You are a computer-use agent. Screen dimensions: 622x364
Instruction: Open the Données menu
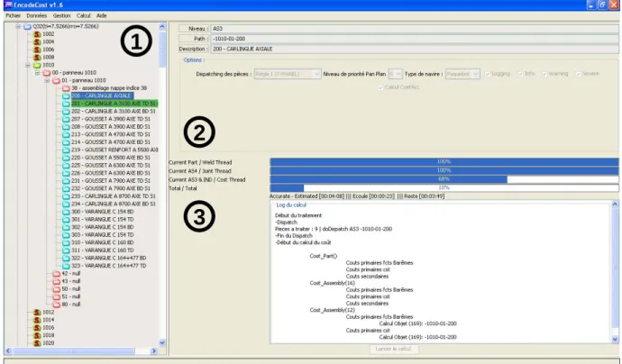coord(36,16)
